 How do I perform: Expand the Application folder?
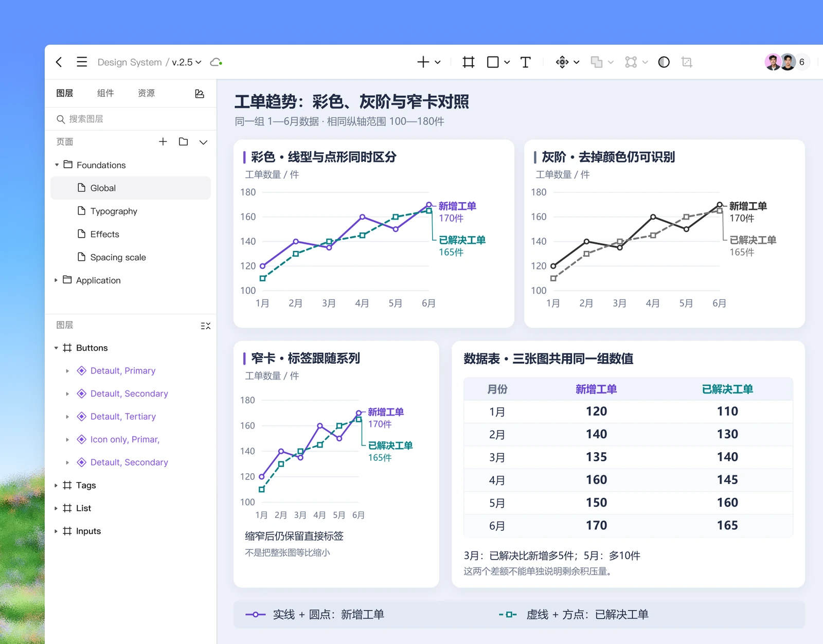[x=56, y=280]
